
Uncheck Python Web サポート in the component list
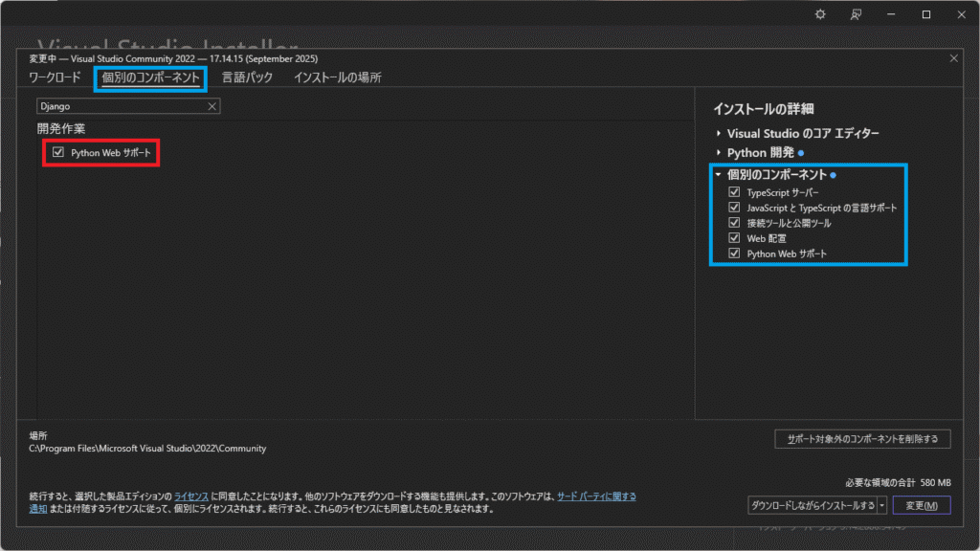(x=58, y=152)
